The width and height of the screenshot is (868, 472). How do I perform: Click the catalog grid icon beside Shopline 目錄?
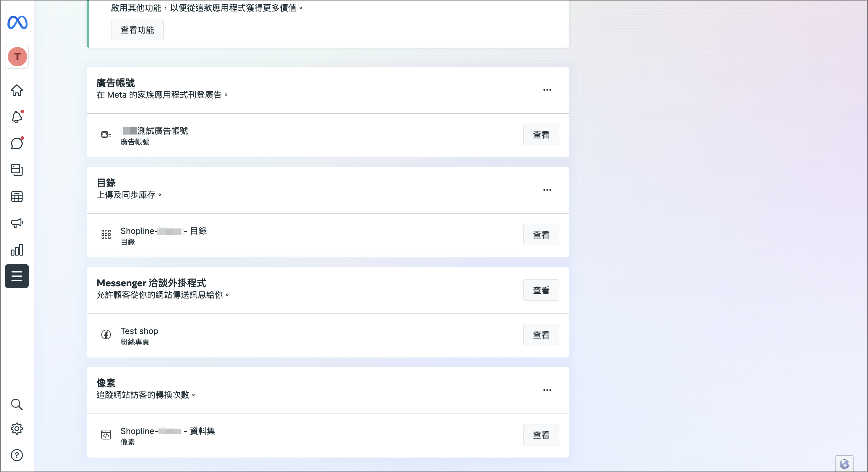tap(106, 234)
